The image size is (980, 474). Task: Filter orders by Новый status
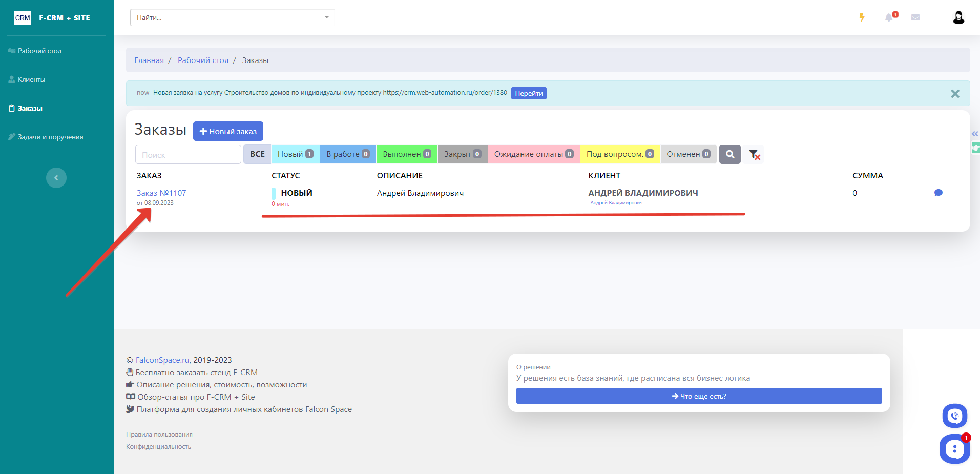click(x=295, y=154)
